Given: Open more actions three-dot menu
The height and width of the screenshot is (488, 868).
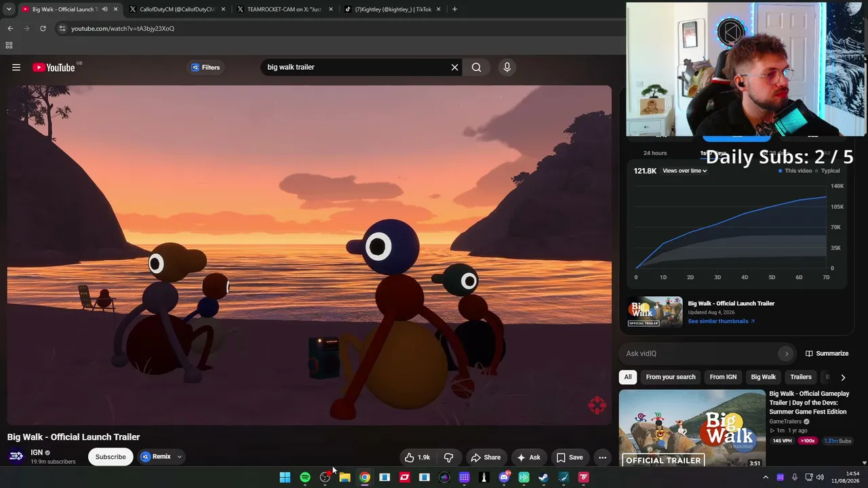Looking at the screenshot, I should pyautogui.click(x=602, y=457).
